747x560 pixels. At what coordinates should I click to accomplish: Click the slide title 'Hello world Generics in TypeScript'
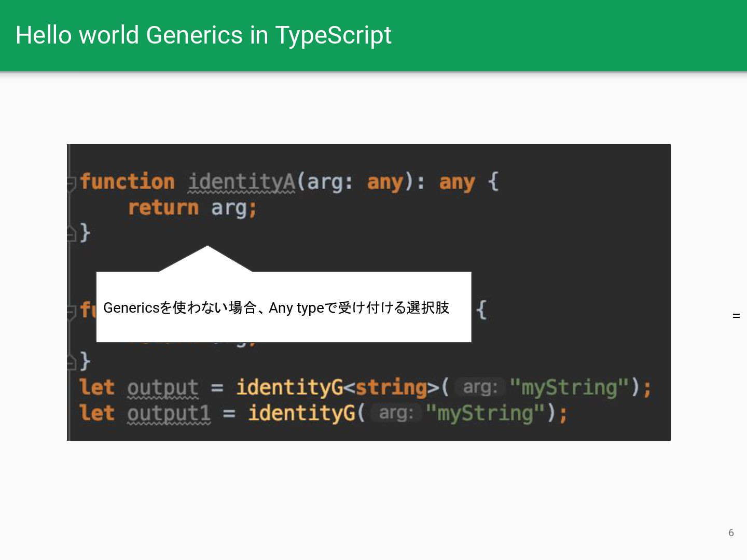[203, 35]
